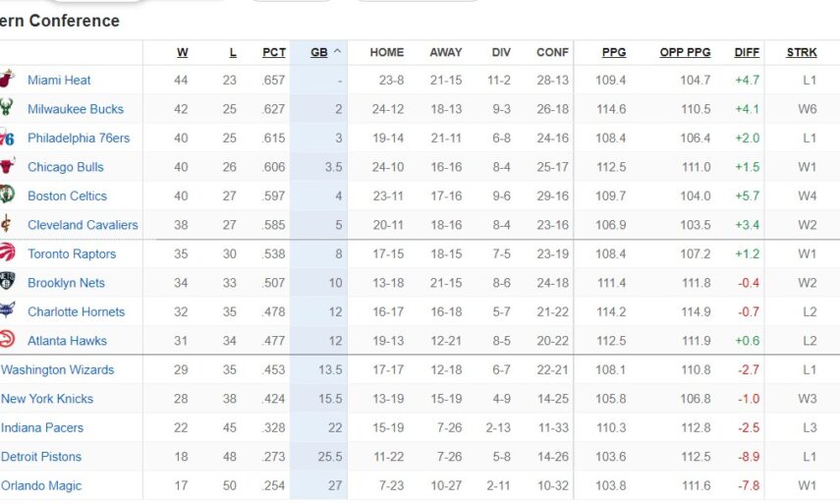
Task: Click the Brooklyn Nets logo icon
Action: click(8, 283)
